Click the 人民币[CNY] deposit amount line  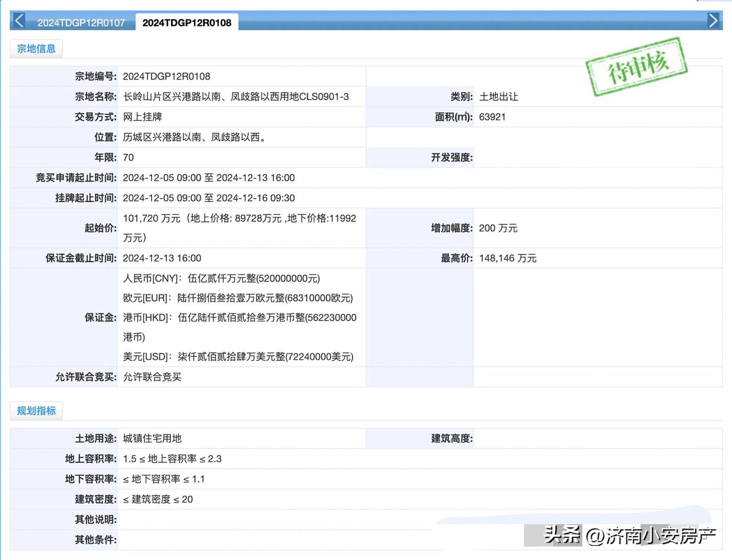pos(221,279)
